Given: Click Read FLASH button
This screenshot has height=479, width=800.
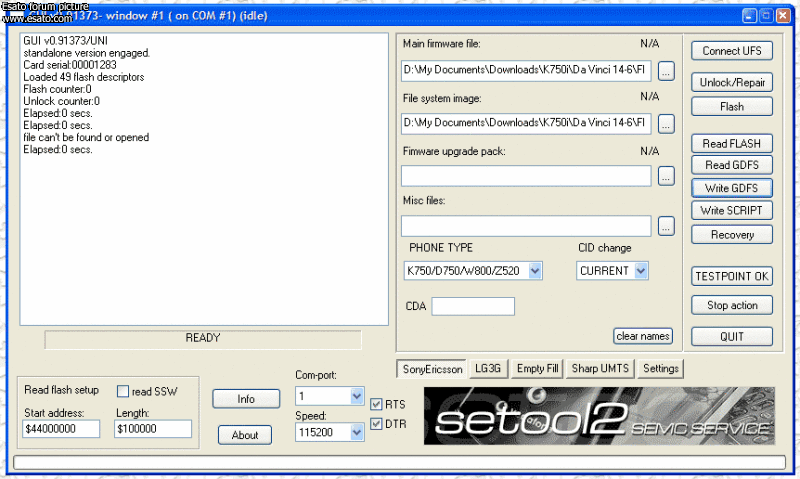Looking at the screenshot, I should coord(732,144).
